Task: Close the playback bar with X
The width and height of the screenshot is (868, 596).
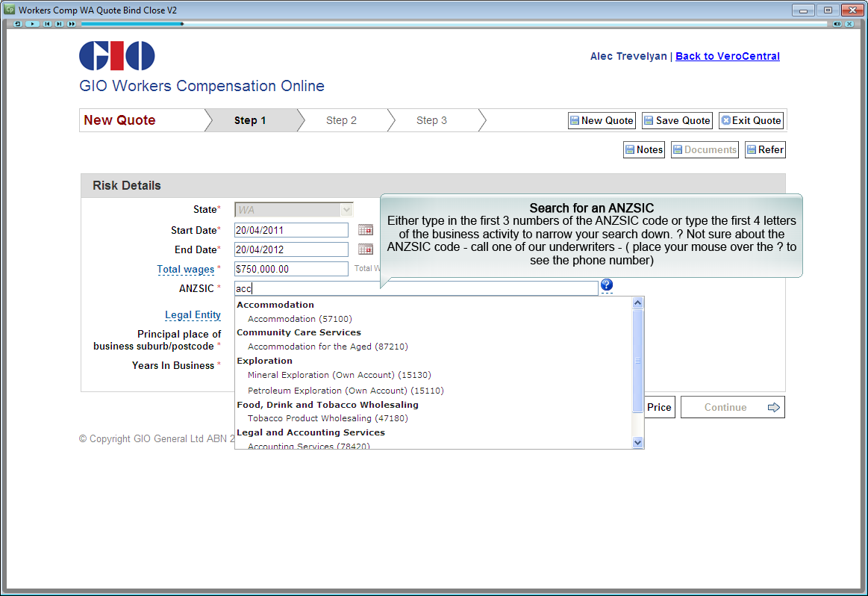Action: [x=849, y=24]
